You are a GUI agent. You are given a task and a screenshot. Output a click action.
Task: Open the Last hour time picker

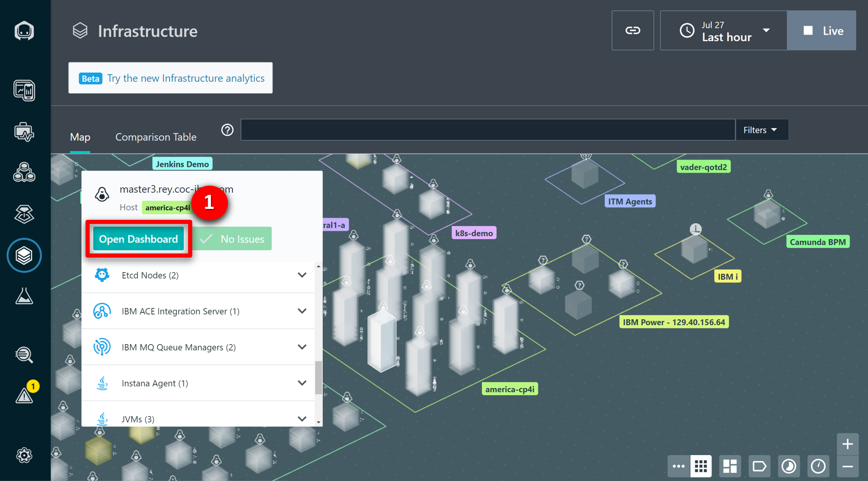(724, 31)
